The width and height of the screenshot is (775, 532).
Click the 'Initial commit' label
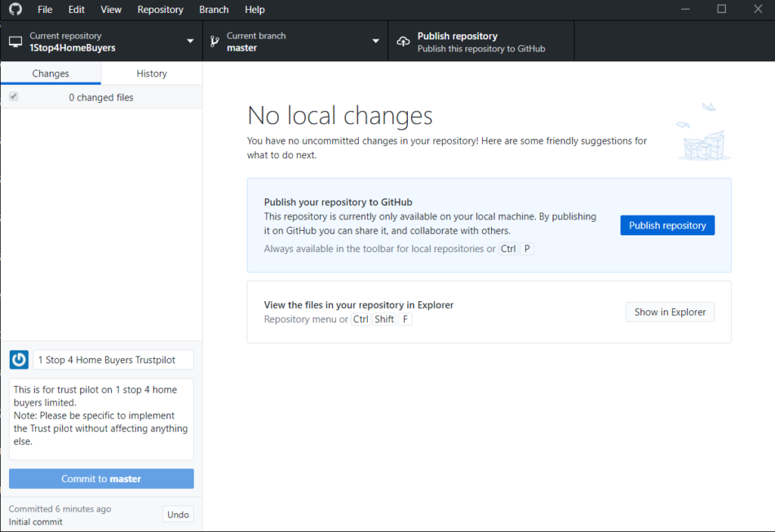(36, 521)
